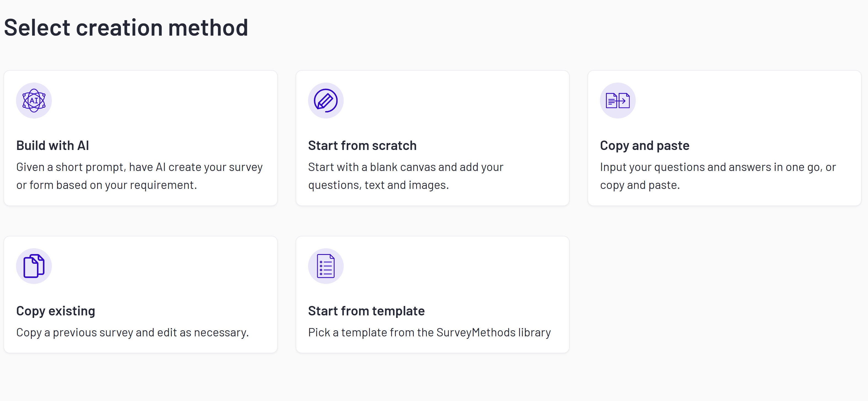Click the Copy existing duplicate-pages icon

pos(34,266)
